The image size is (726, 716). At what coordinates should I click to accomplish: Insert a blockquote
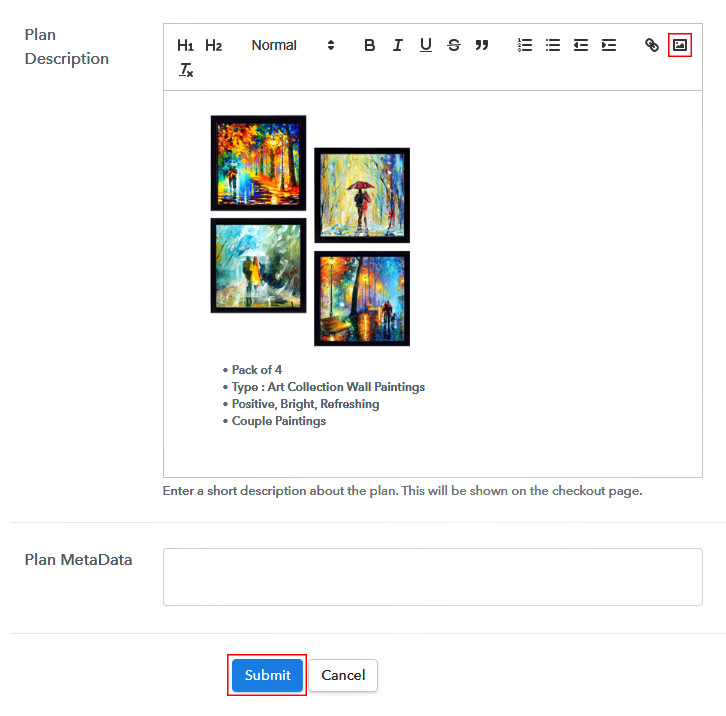(x=482, y=45)
